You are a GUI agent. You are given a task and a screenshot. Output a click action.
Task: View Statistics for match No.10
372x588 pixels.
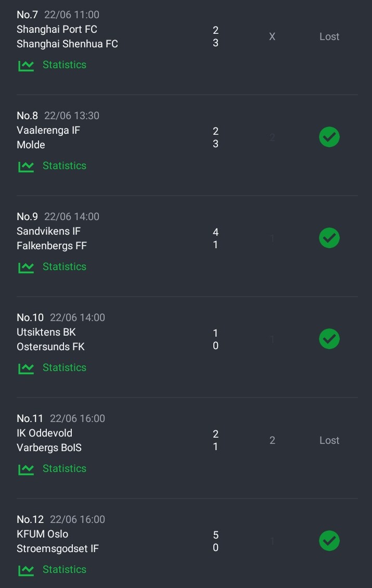[65, 367]
